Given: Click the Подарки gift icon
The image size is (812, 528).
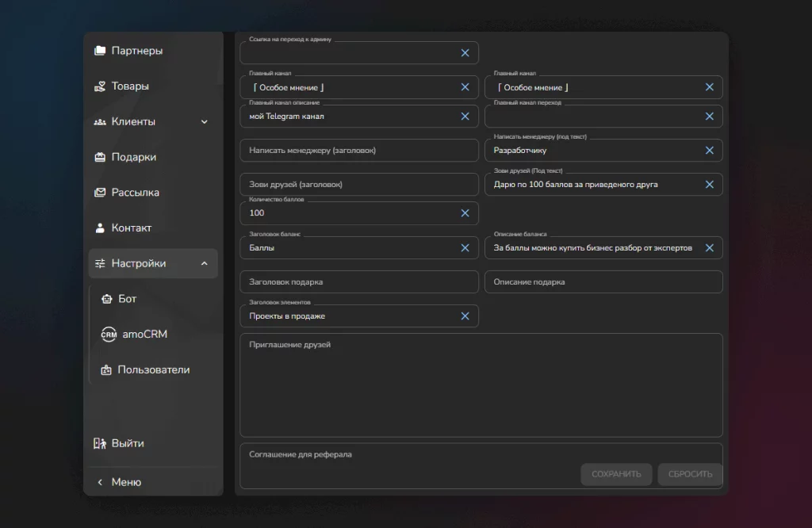Looking at the screenshot, I should (x=100, y=157).
